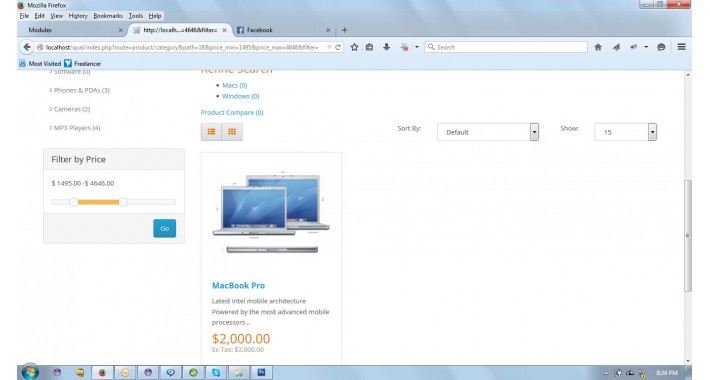Click the red download-manager toolbar icon
Image resolution: width=710 pixels, height=380 pixels.
coord(405,47)
